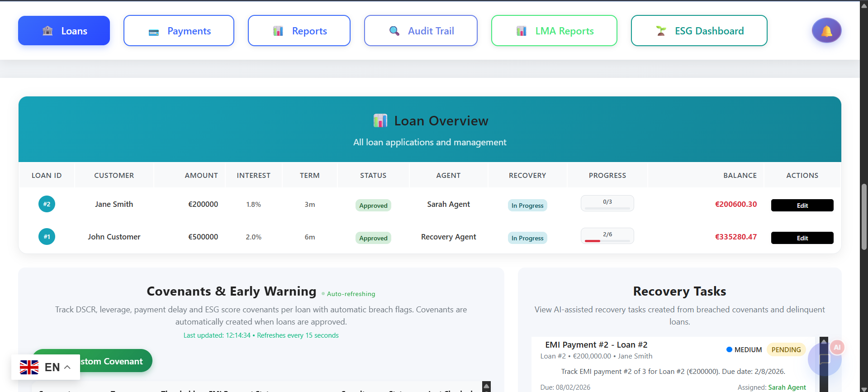
Task: Click the UK flag language icon
Action: click(x=29, y=367)
